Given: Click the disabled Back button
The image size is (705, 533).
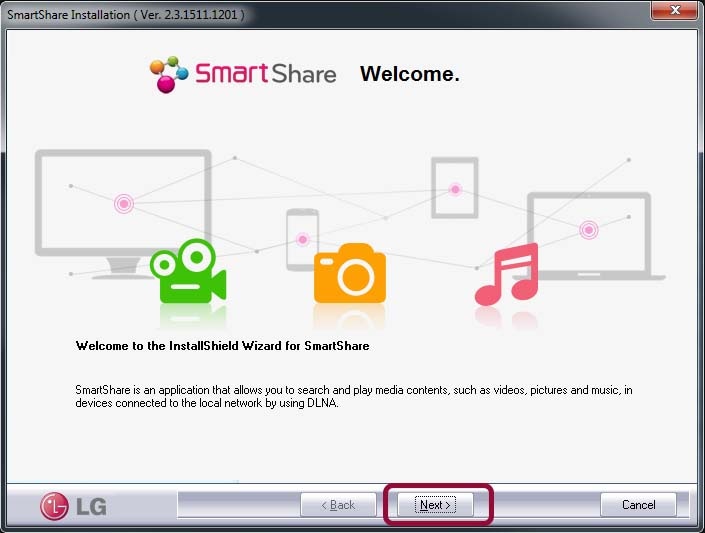Looking at the screenshot, I should click(338, 505).
